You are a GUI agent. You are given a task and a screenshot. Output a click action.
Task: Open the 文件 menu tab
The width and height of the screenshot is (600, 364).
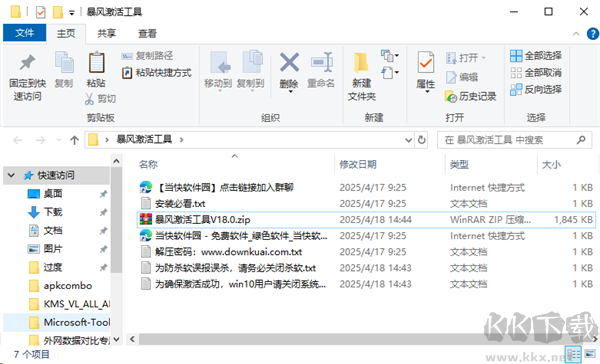click(x=24, y=33)
